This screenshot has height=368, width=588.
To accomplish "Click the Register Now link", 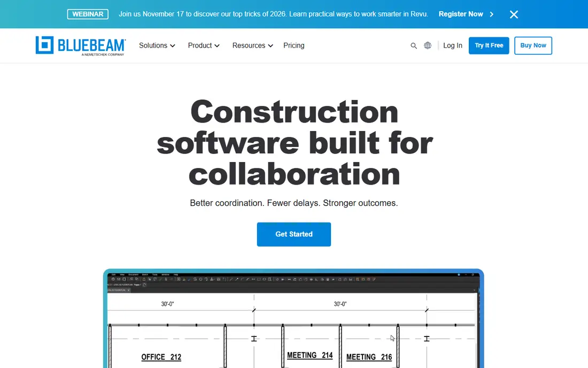I will click(x=460, y=14).
